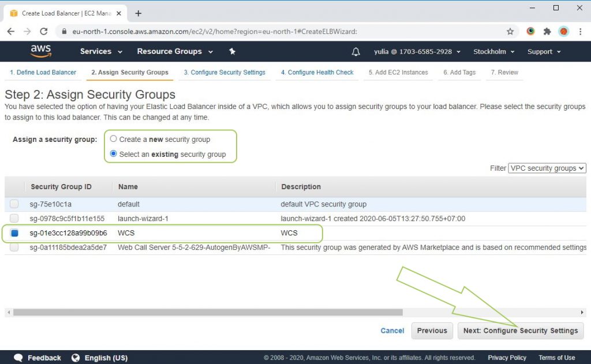
Task: Click Next: Configure Security Settings button
Action: pos(521,331)
